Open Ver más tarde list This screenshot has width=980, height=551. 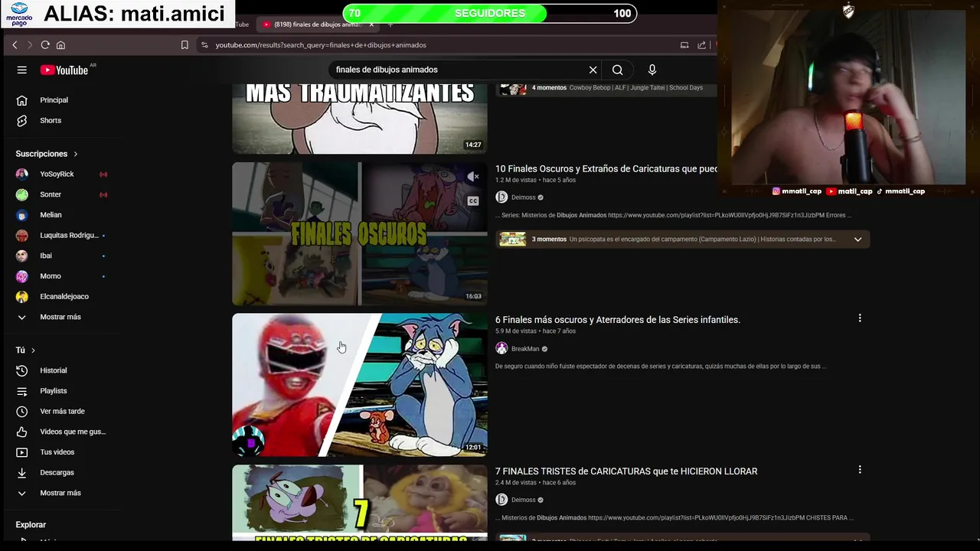(63, 411)
